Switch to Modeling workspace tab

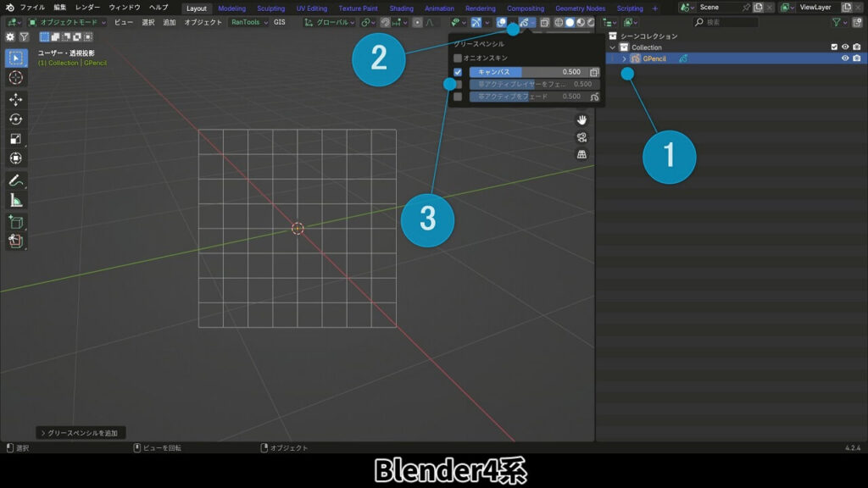(x=232, y=8)
